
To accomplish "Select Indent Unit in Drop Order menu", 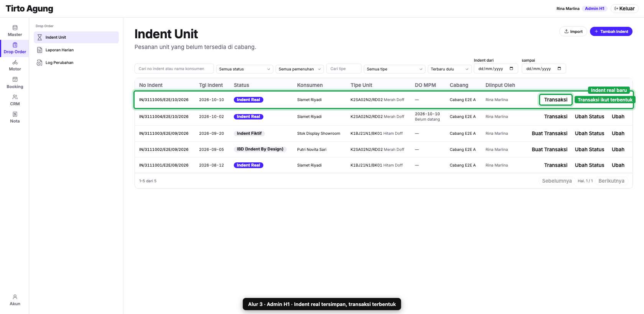I will point(76,37).
